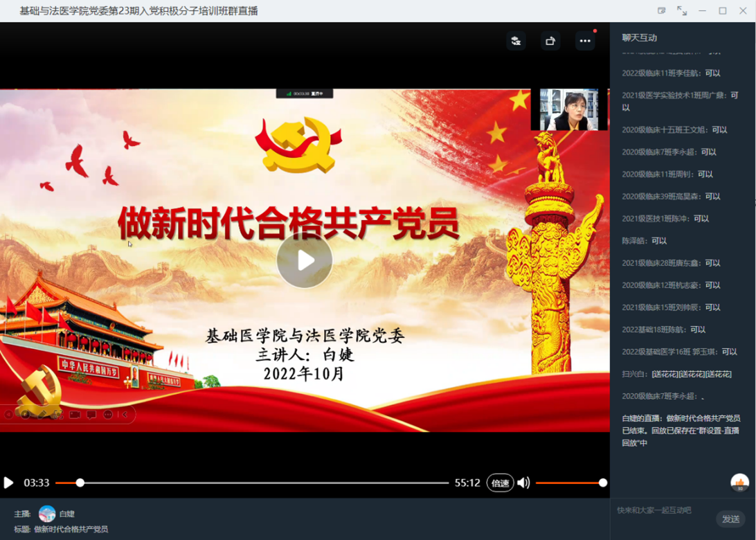Select the pen annotation tool in slide toolbar
This screenshot has width=756, height=540.
[42, 415]
